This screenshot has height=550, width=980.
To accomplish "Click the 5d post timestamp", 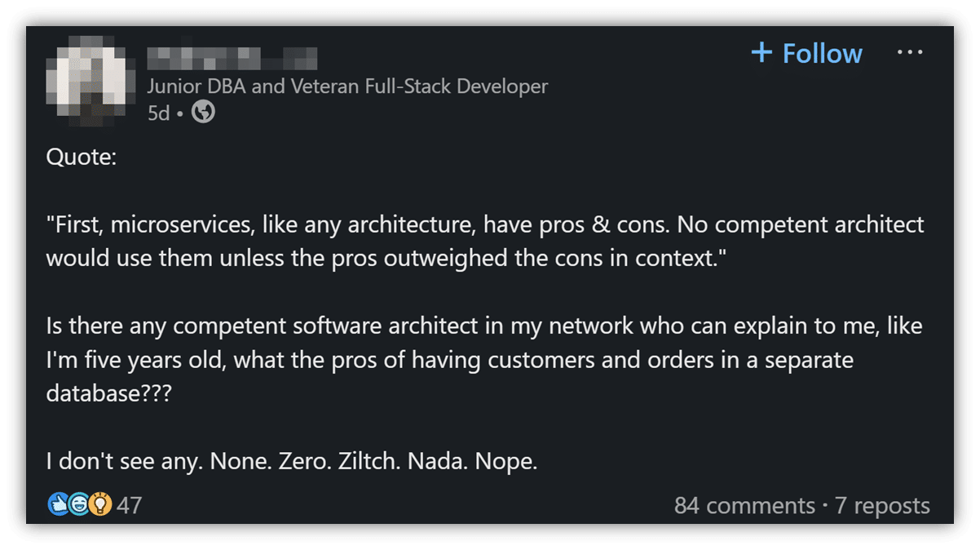I will coord(158,113).
